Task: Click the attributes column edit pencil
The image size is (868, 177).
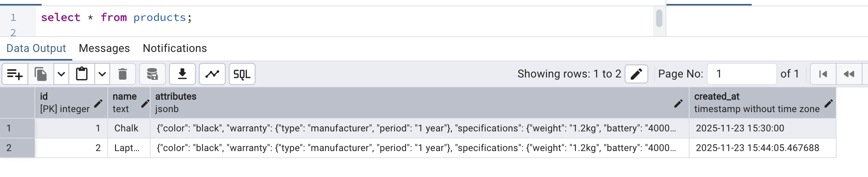Action: (x=678, y=103)
